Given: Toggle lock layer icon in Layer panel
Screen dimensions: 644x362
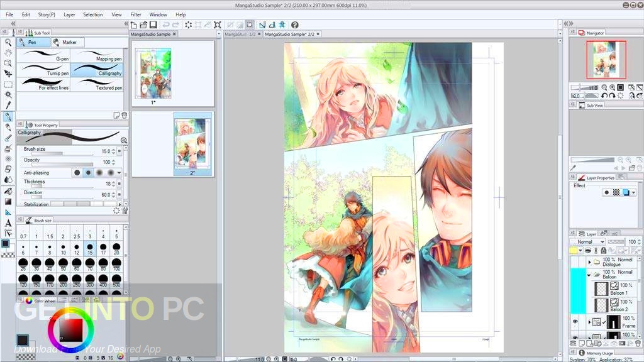Looking at the screenshot, I should coord(603,250).
